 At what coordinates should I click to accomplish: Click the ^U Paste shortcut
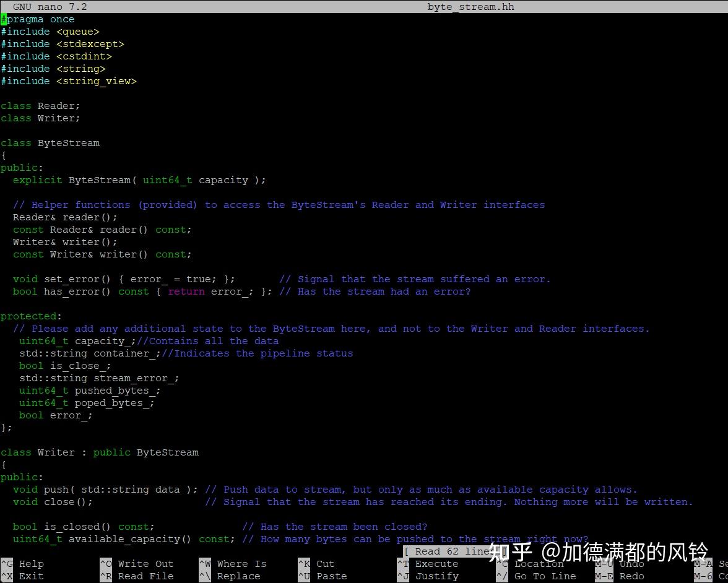(x=322, y=576)
